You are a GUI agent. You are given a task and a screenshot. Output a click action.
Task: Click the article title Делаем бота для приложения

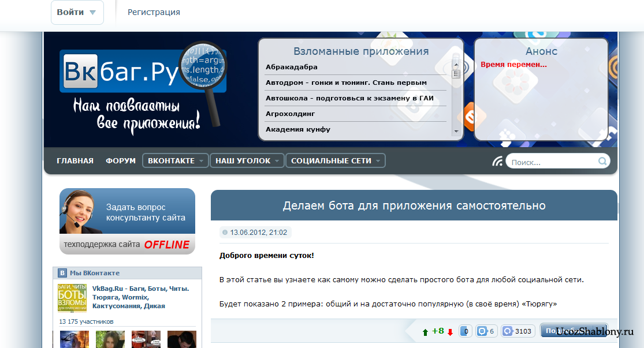point(414,205)
